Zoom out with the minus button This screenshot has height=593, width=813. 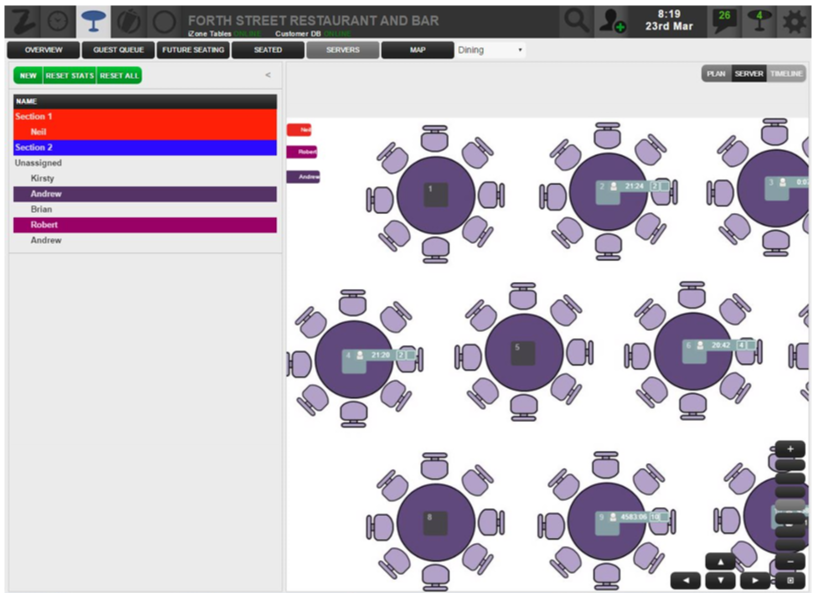click(x=789, y=561)
